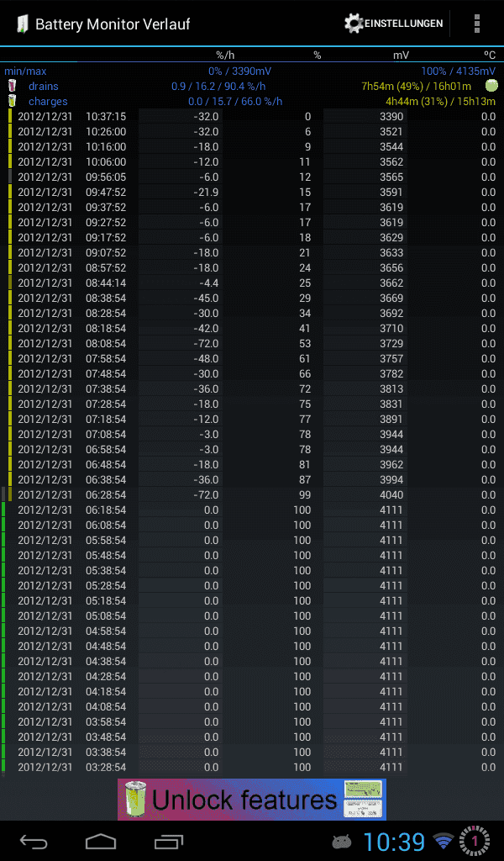Select the 09:37:52 history row
Image resolution: width=504 pixels, height=861 pixels.
click(252, 207)
